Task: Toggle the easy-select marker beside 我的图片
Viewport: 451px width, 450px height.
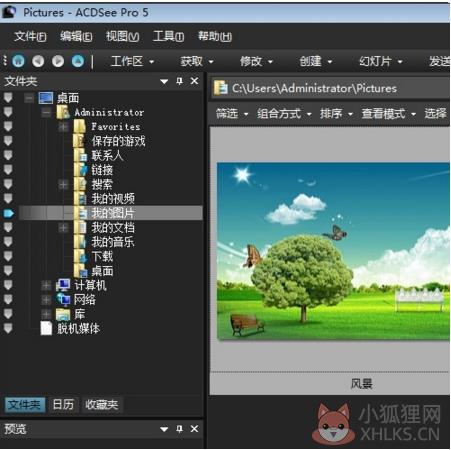Action: [x=9, y=213]
